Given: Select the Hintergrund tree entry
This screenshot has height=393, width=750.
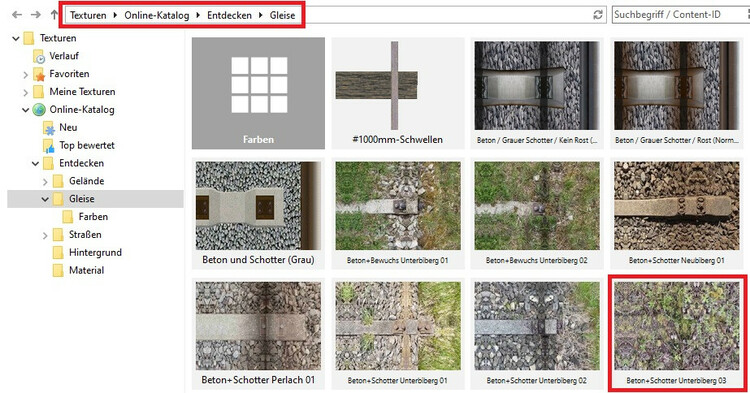Looking at the screenshot, I should (x=95, y=252).
